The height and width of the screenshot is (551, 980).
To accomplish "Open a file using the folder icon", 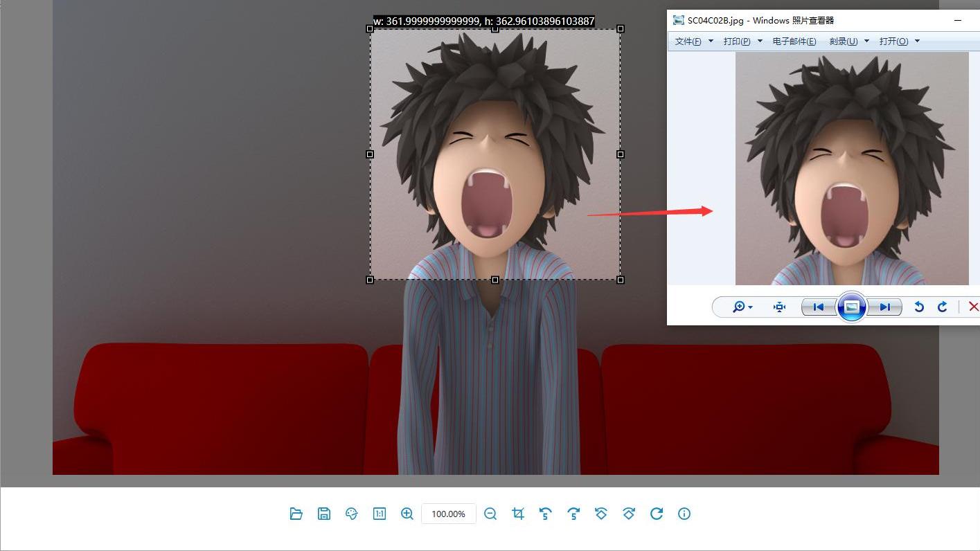I will coord(296,514).
